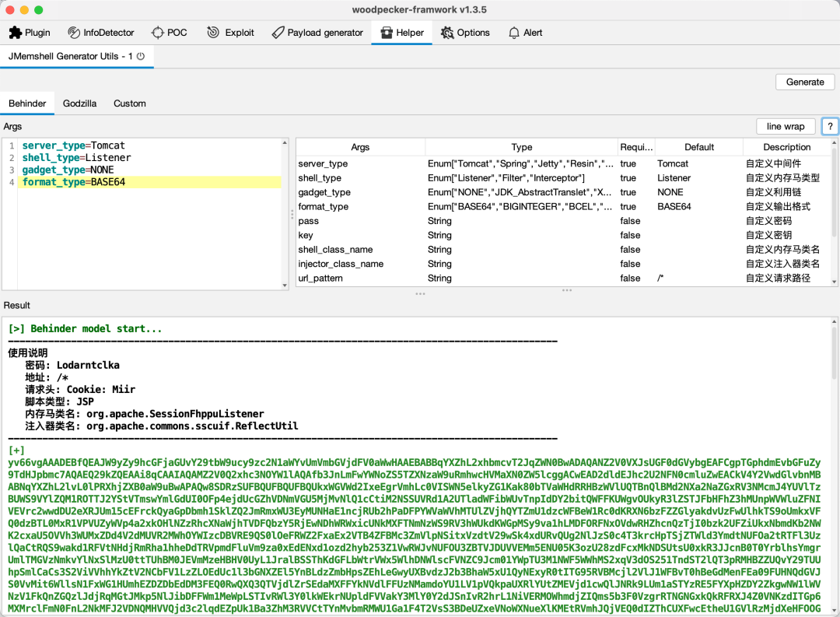Viewport: 840px width, 617px height.
Task: Click the down arrow of args table scrollbar
Action: 834,282
